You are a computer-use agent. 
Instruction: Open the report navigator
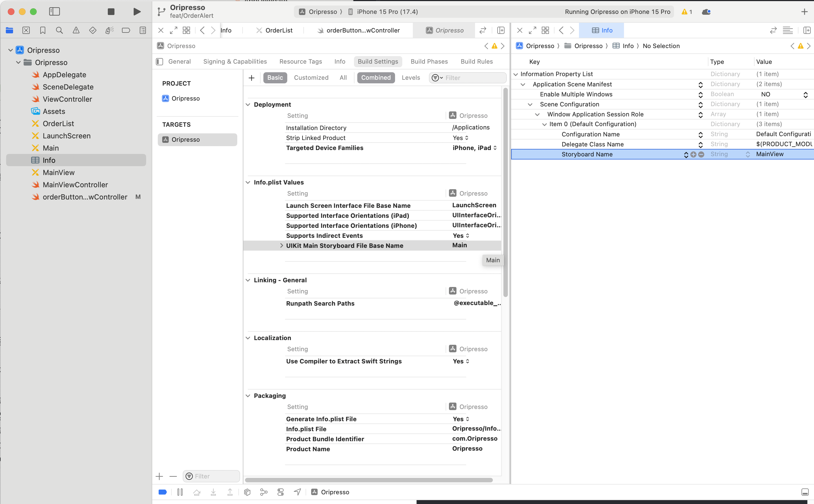click(x=143, y=30)
